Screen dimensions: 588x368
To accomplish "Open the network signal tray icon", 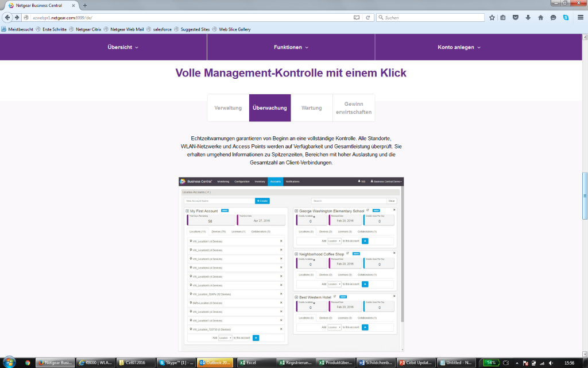I will (542, 363).
